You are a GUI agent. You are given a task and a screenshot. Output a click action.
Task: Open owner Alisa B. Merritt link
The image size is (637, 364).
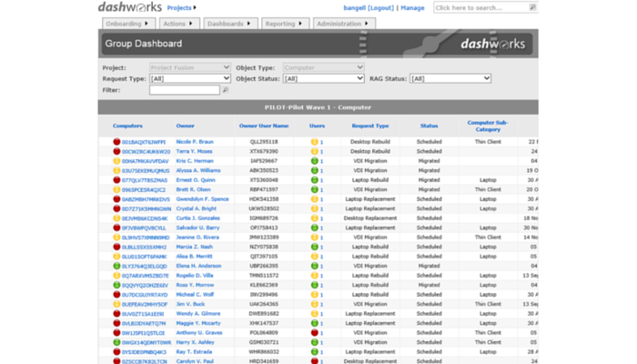194,257
